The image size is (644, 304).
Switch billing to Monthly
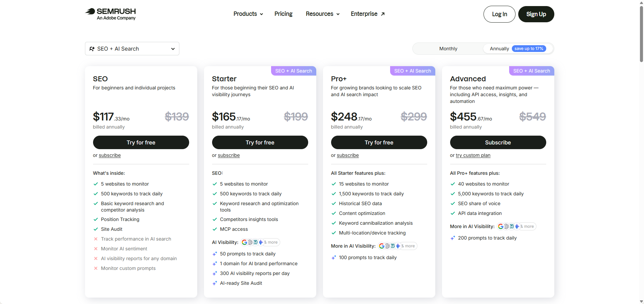click(448, 49)
